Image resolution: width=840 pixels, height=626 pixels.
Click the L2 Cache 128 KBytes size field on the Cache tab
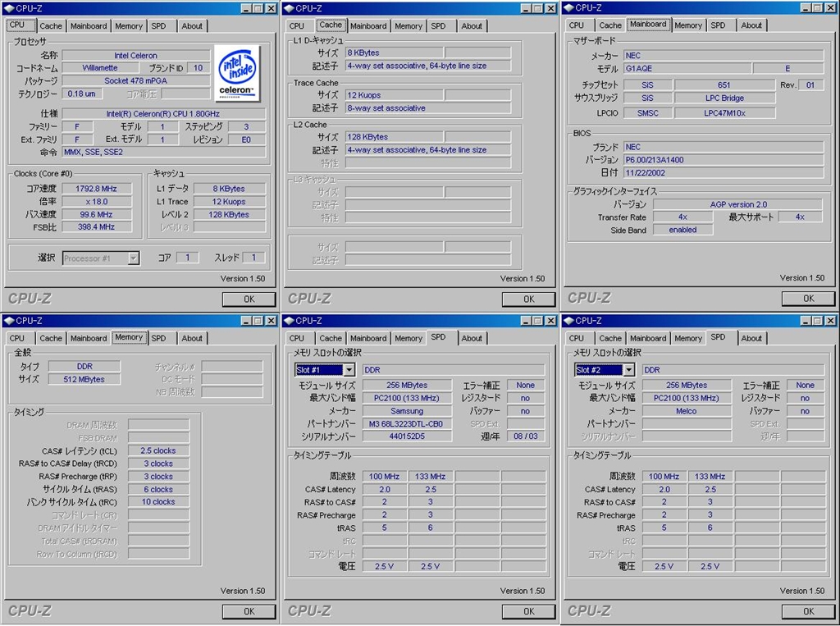394,137
